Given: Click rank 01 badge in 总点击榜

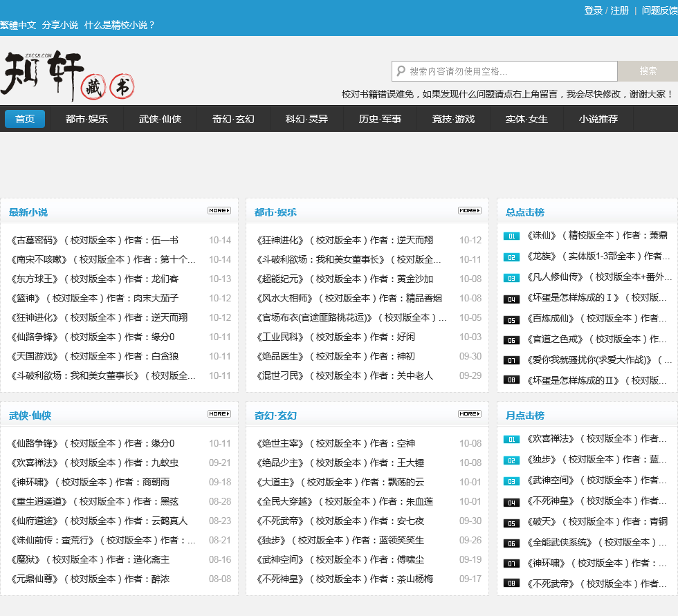Looking at the screenshot, I should pyautogui.click(x=511, y=236).
